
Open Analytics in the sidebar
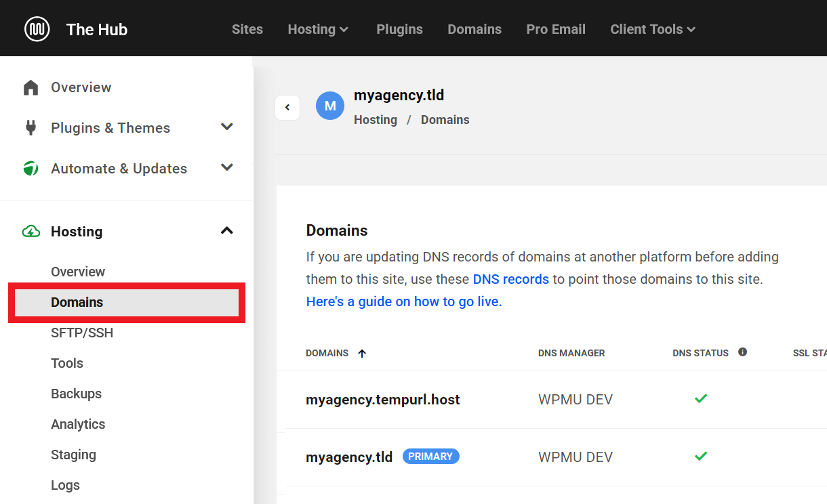click(78, 424)
